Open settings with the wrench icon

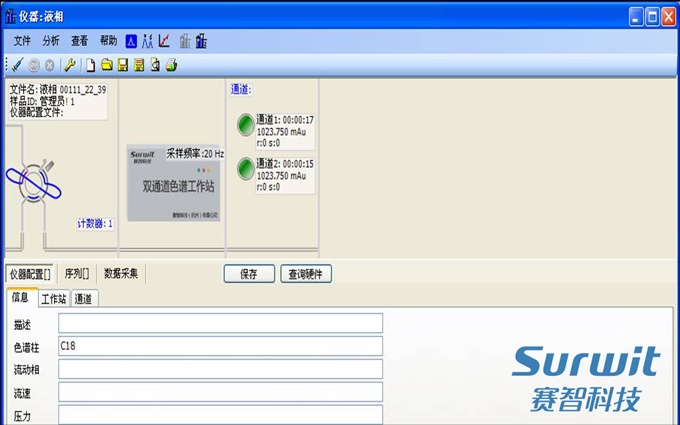point(69,65)
